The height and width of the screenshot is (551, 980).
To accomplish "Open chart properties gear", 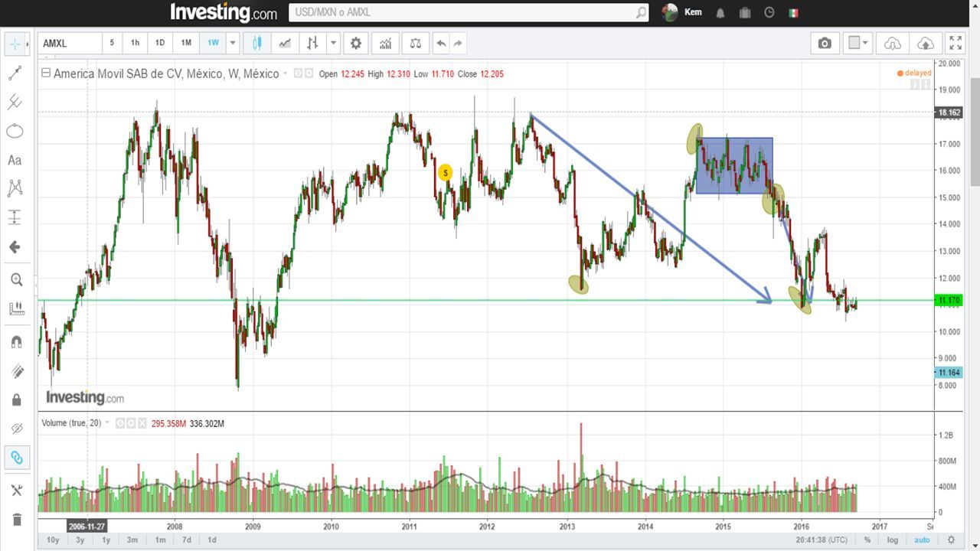I will point(356,44).
